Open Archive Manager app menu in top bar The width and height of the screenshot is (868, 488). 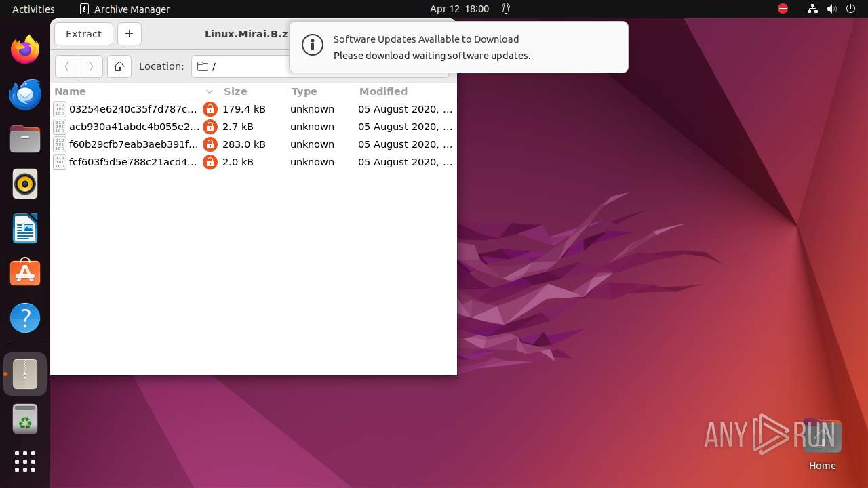coord(125,9)
